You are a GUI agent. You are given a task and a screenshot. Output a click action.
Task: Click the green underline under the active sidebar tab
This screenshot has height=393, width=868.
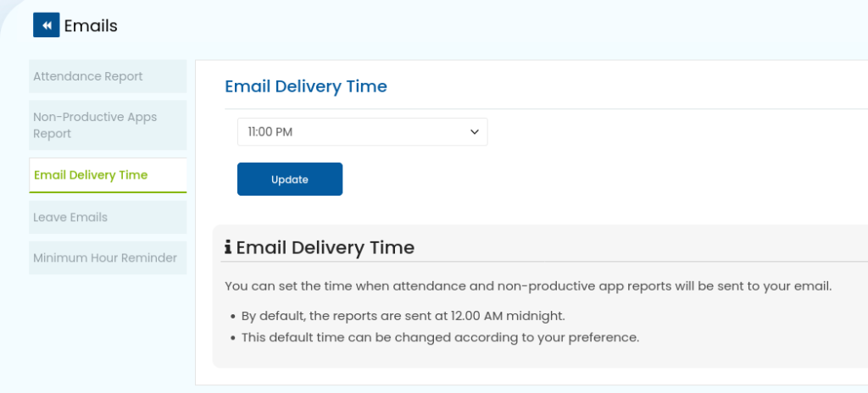(x=108, y=192)
